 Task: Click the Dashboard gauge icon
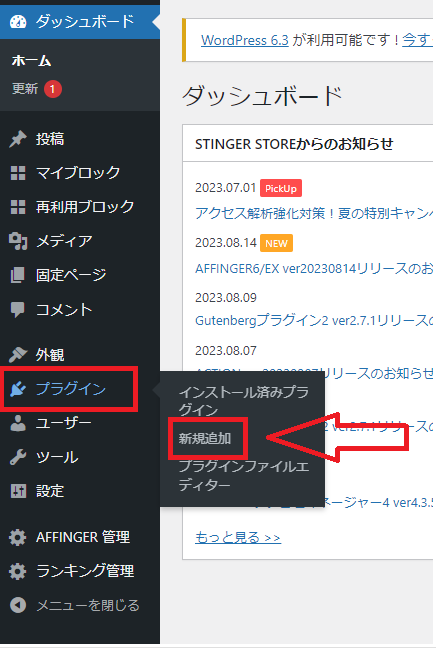(x=18, y=21)
